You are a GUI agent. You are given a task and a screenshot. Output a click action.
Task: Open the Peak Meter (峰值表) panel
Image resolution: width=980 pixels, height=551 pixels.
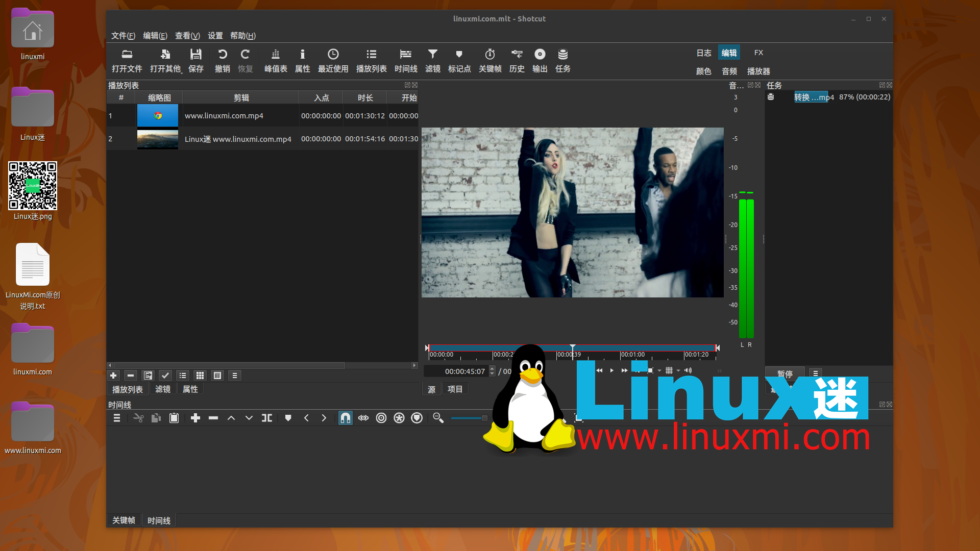(276, 61)
